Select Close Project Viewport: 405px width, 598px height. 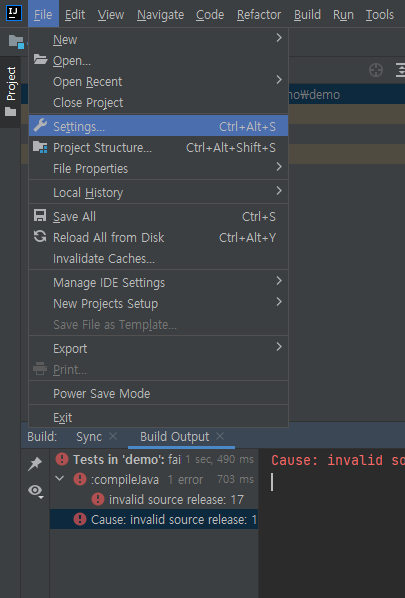[x=158, y=102]
